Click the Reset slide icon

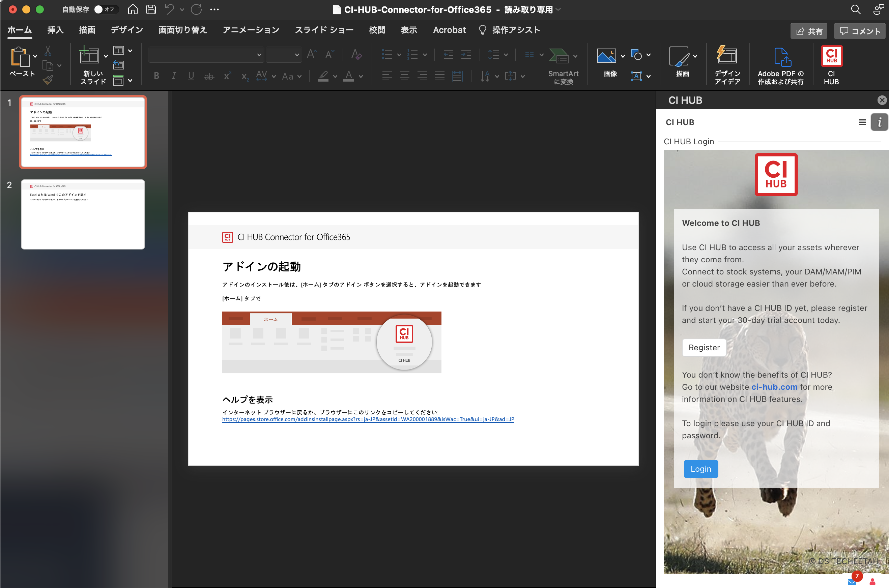pos(118,65)
